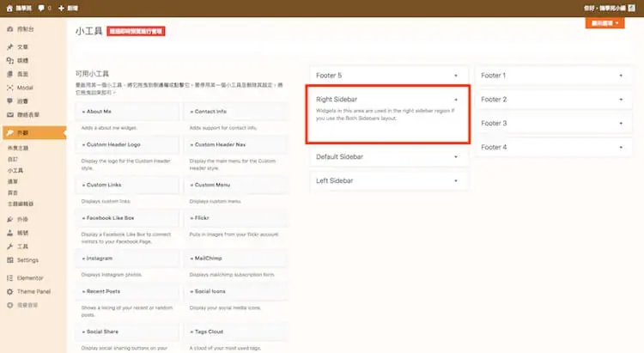Expand the Tags Cloud widget

pyautogui.click(x=235, y=332)
